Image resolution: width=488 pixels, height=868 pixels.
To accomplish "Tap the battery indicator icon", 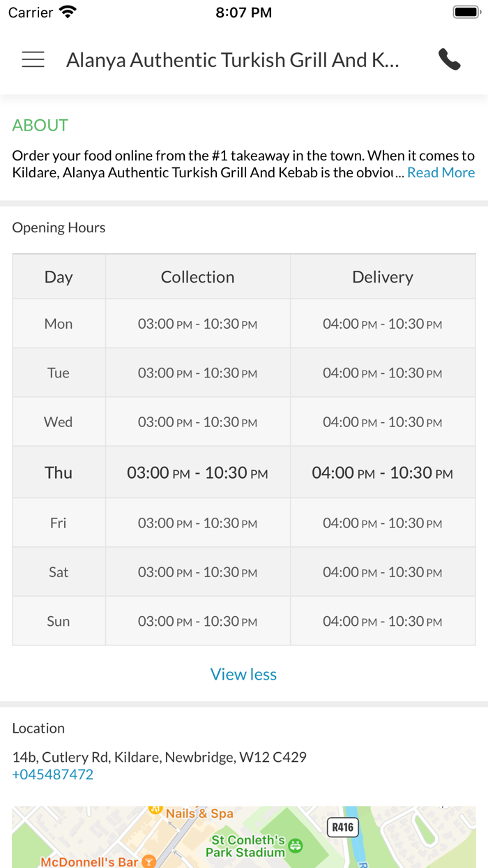I will (465, 12).
